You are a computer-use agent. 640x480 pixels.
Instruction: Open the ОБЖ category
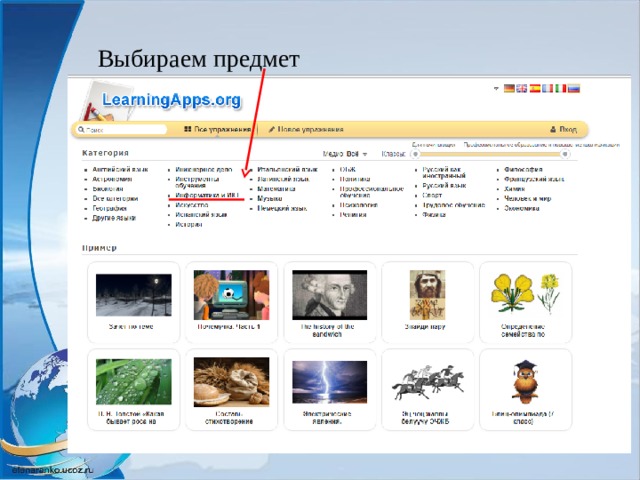pos(347,169)
